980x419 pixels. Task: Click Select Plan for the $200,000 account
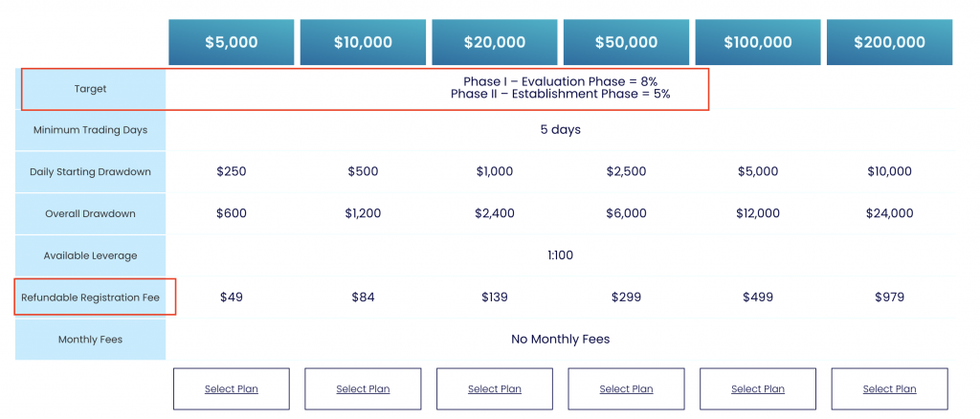tap(889, 388)
